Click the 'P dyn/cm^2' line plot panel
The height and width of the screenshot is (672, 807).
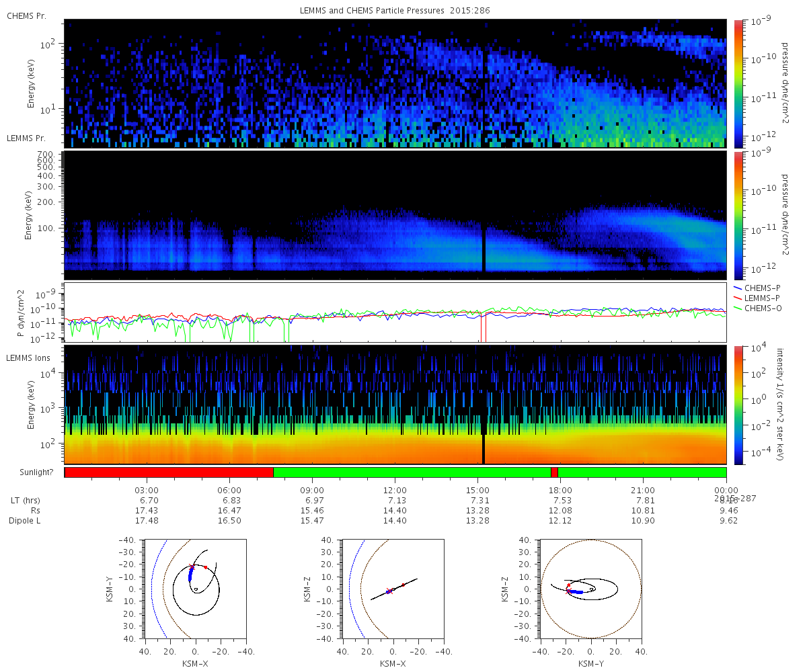coord(395,312)
